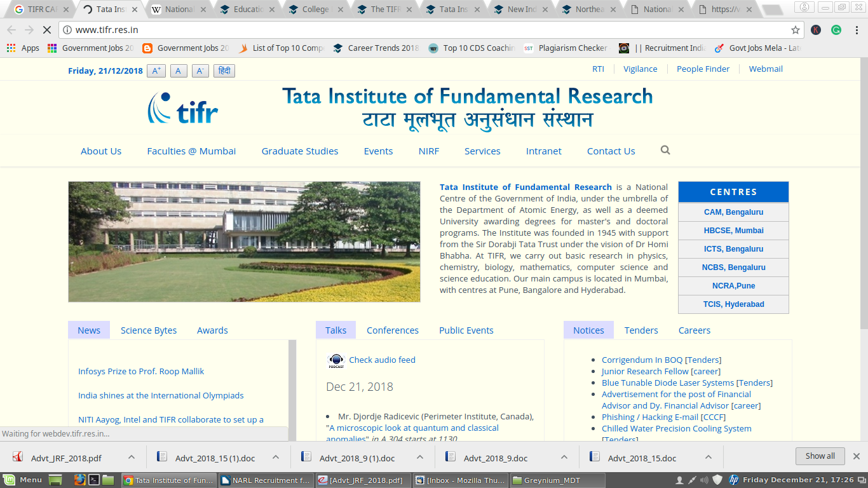Open the Services menu
The image size is (868, 488).
tap(482, 151)
